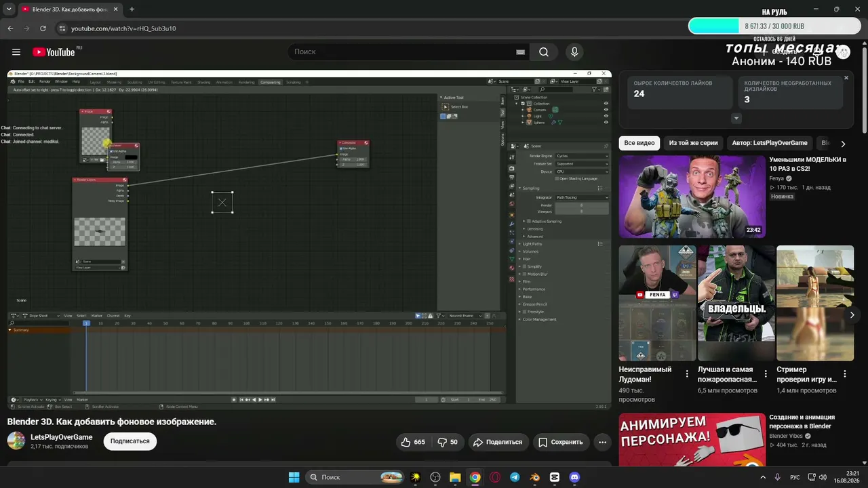Toggle Camera visibility eye in outliner
This screenshot has width=868, height=488.
606,110
